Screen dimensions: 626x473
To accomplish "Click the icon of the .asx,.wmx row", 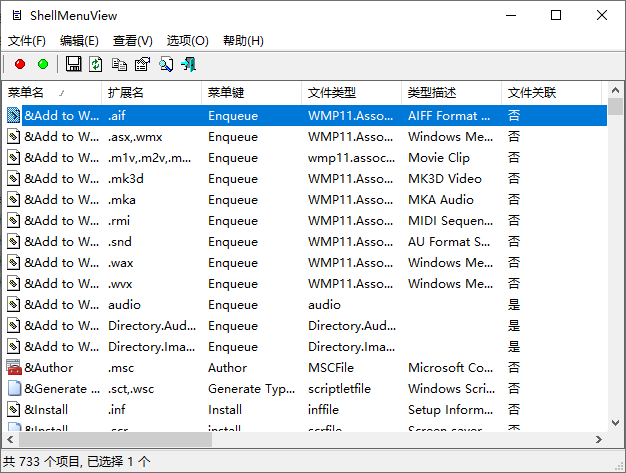I will [14, 137].
